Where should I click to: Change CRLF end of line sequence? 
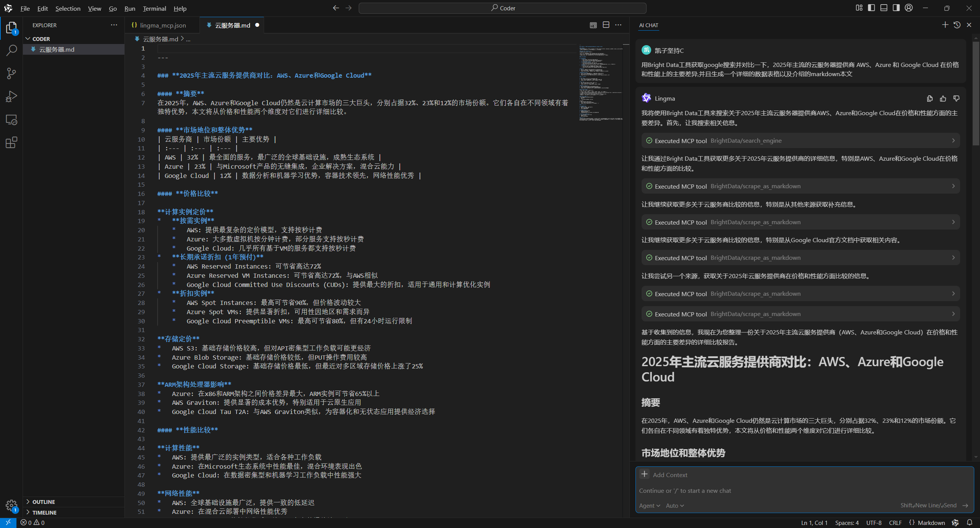(x=895, y=523)
